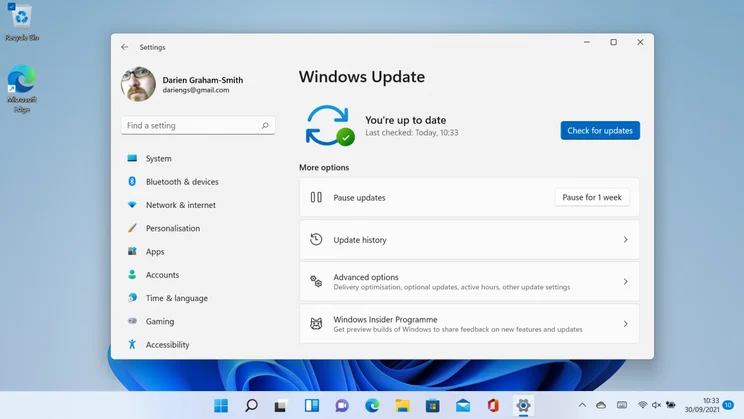Click Settings gear on taskbar

click(x=523, y=405)
